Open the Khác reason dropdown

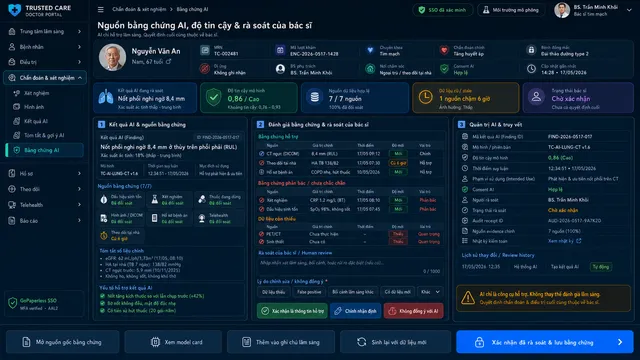pos(430,292)
